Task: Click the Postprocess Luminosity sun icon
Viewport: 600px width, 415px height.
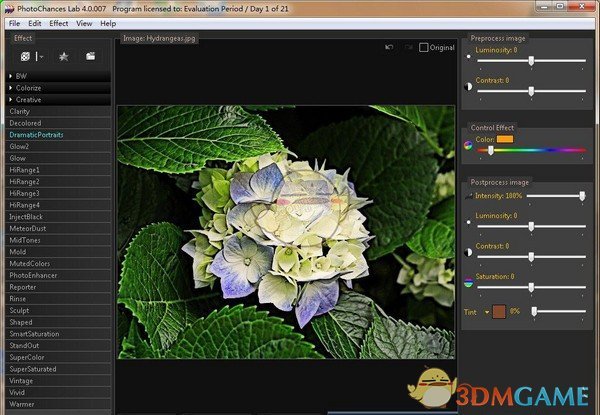Action: pyautogui.click(x=468, y=222)
